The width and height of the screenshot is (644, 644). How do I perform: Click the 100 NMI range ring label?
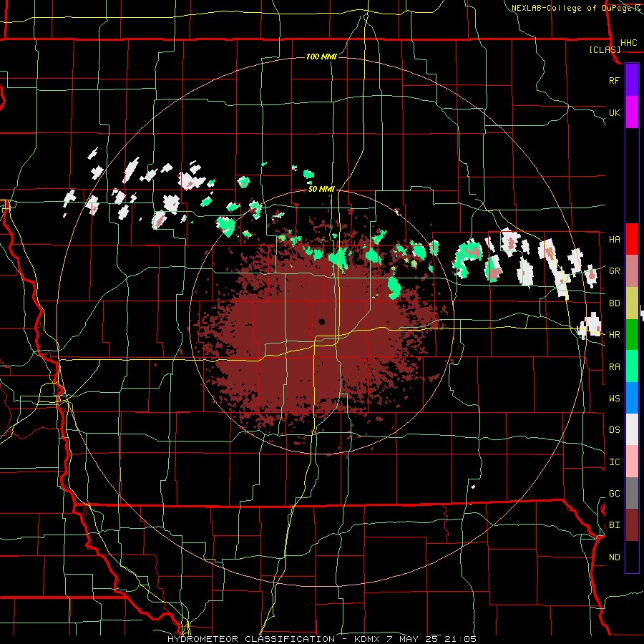pos(321,57)
